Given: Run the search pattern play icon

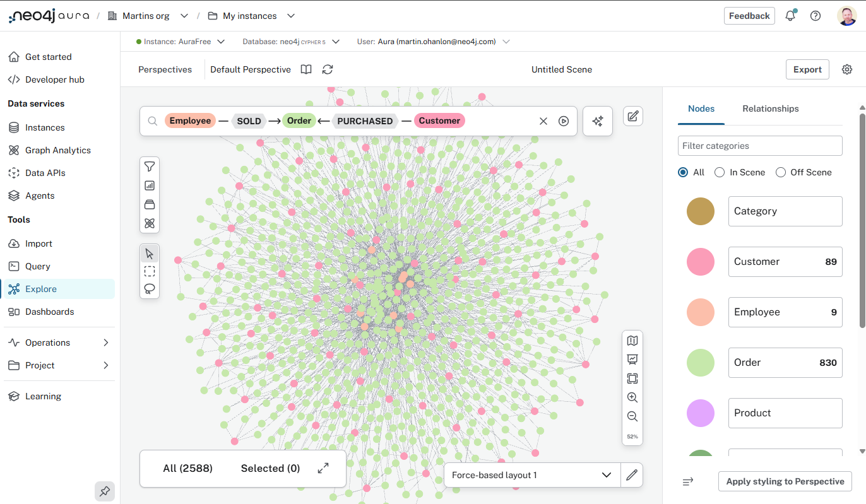Looking at the screenshot, I should coord(564,121).
